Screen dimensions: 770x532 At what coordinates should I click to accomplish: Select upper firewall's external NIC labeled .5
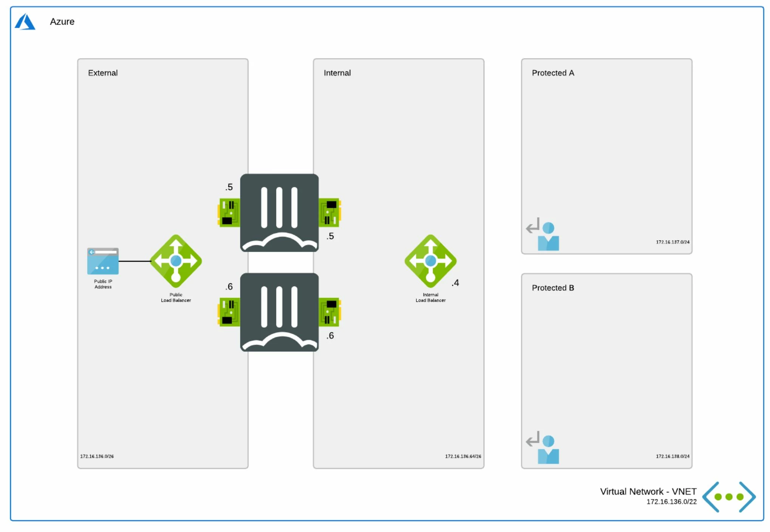point(229,213)
